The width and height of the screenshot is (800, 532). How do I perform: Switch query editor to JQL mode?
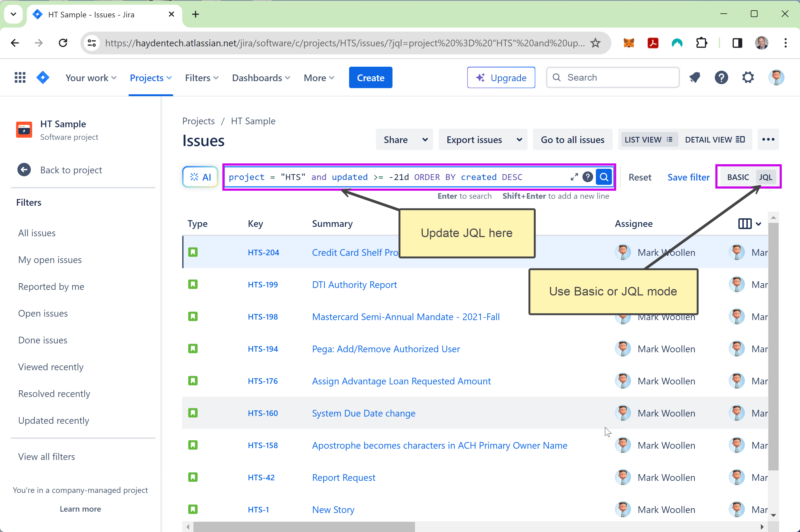tap(765, 177)
